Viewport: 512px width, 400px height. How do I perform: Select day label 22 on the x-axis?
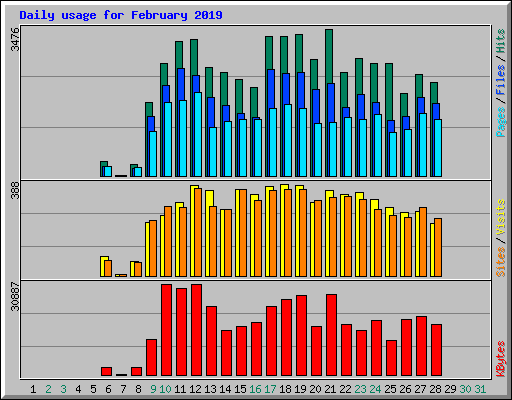(345, 389)
